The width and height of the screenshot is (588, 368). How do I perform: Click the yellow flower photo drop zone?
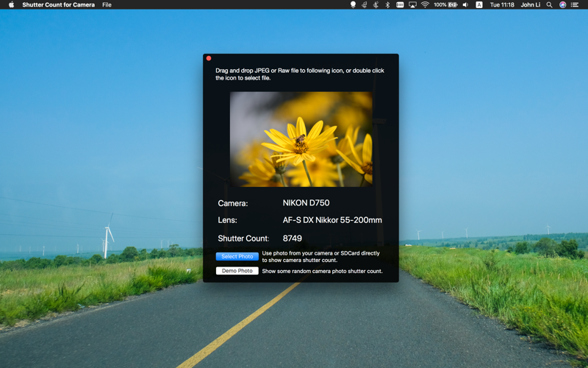pos(301,139)
